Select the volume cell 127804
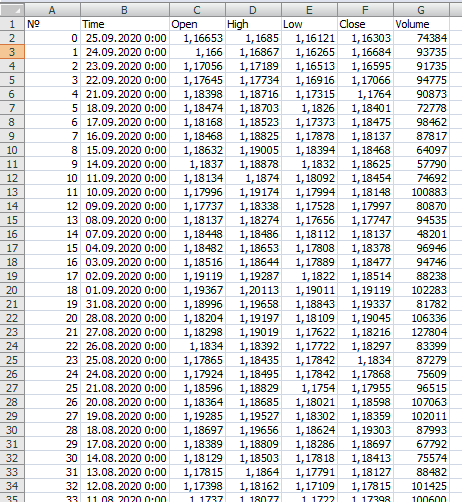 click(x=421, y=332)
